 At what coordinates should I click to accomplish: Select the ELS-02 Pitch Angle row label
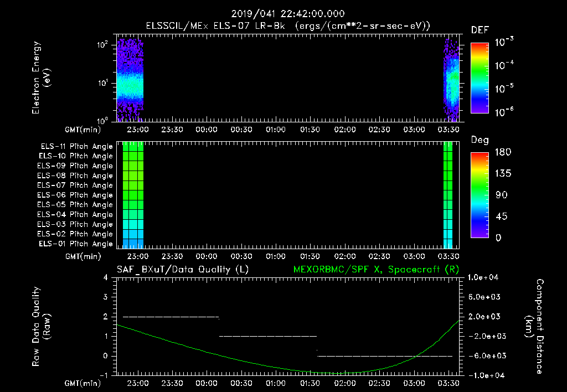pos(75,234)
